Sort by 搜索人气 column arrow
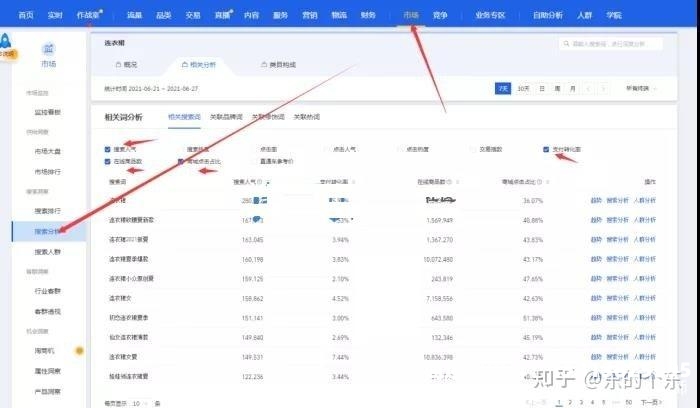The height and width of the screenshot is (408, 700). [267, 182]
